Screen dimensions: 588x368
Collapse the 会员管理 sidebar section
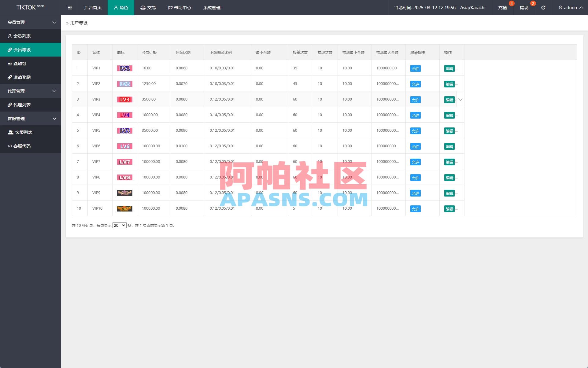[54, 22]
